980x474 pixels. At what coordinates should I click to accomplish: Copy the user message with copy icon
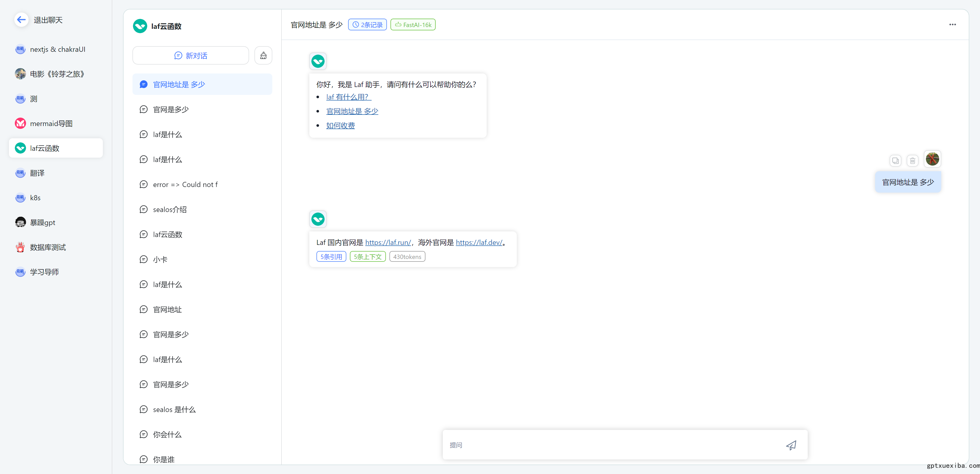coord(895,160)
